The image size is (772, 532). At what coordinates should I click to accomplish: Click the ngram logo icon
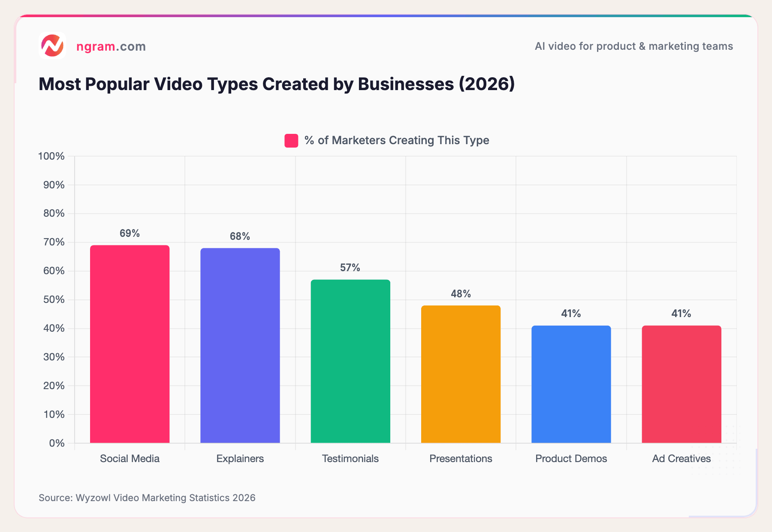pos(52,46)
